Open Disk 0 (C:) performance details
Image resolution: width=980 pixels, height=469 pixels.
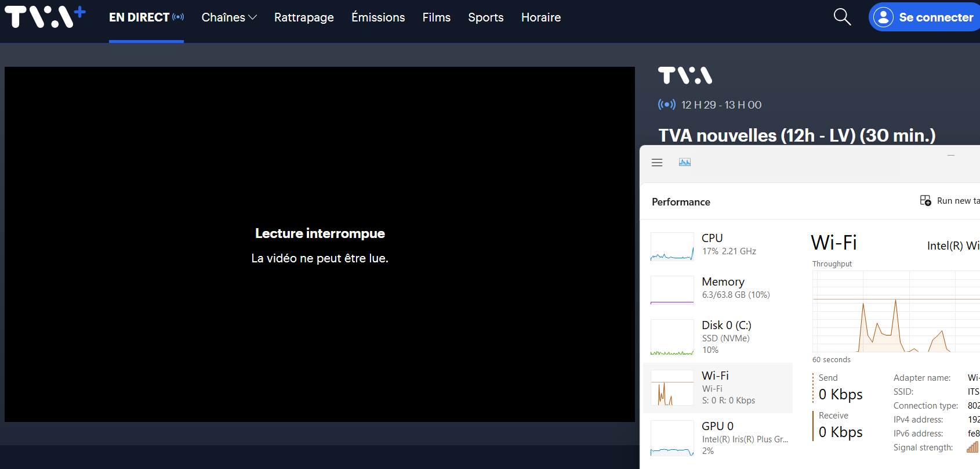click(726, 337)
